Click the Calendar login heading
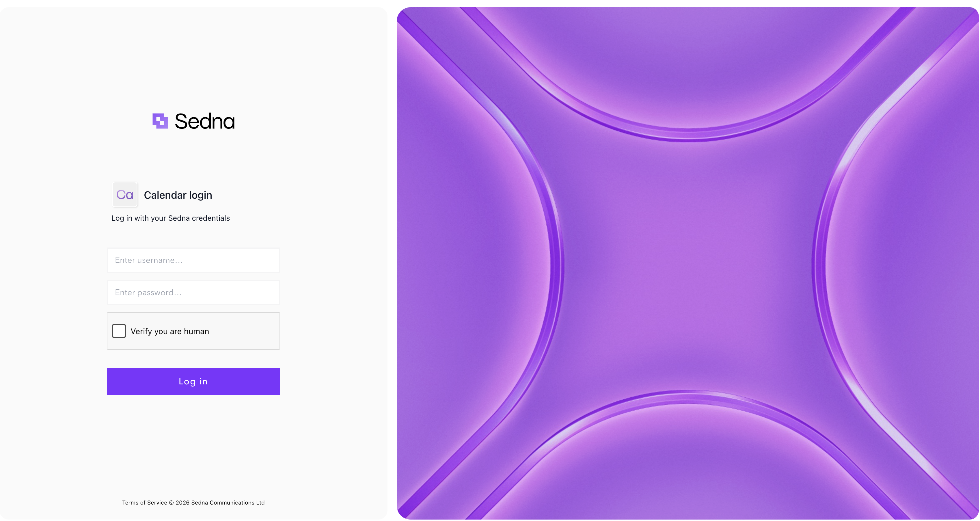This screenshot has width=980, height=521. tap(178, 195)
